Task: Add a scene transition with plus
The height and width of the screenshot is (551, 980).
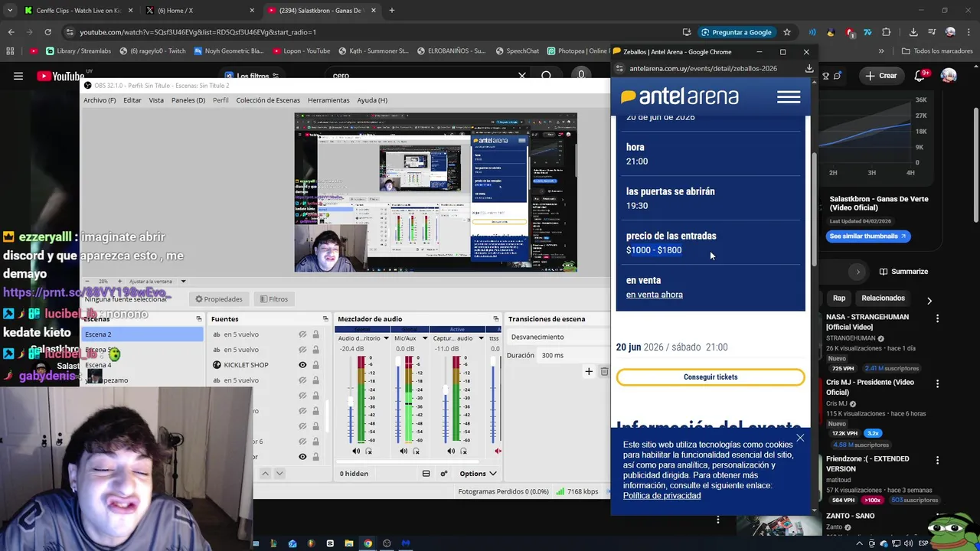Action: click(x=589, y=372)
